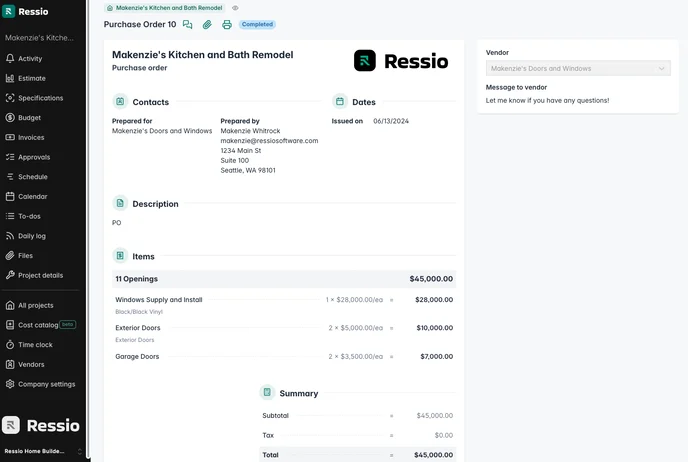Screen dimensions: 688x462
Task: Click the Estimate chart icon
Action: pos(10,78)
